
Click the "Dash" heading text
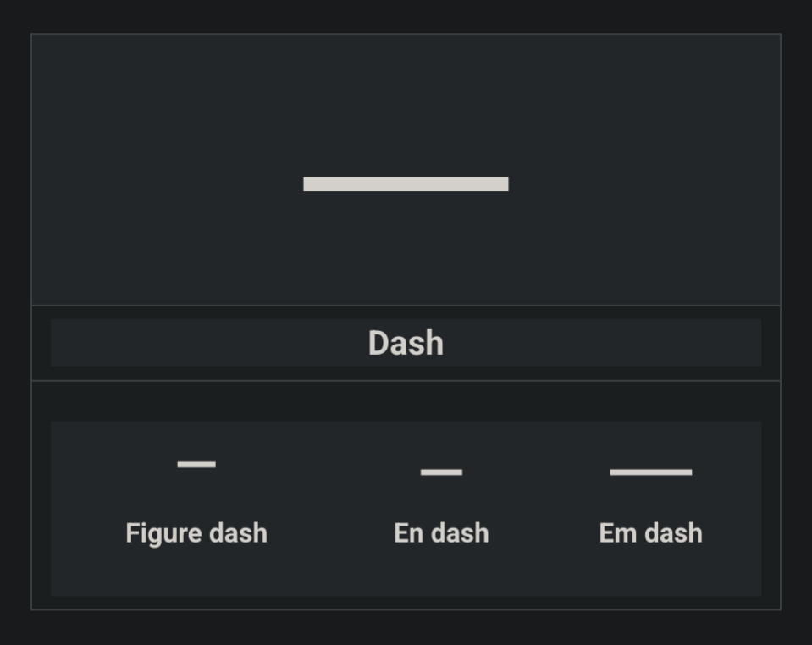pyautogui.click(x=406, y=343)
